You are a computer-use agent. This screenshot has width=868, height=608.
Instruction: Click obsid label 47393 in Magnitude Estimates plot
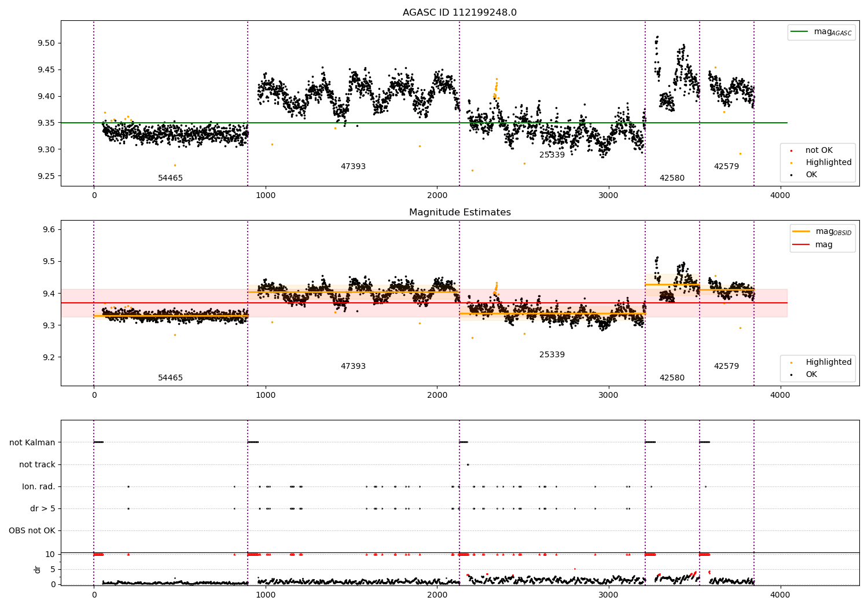(x=353, y=367)
